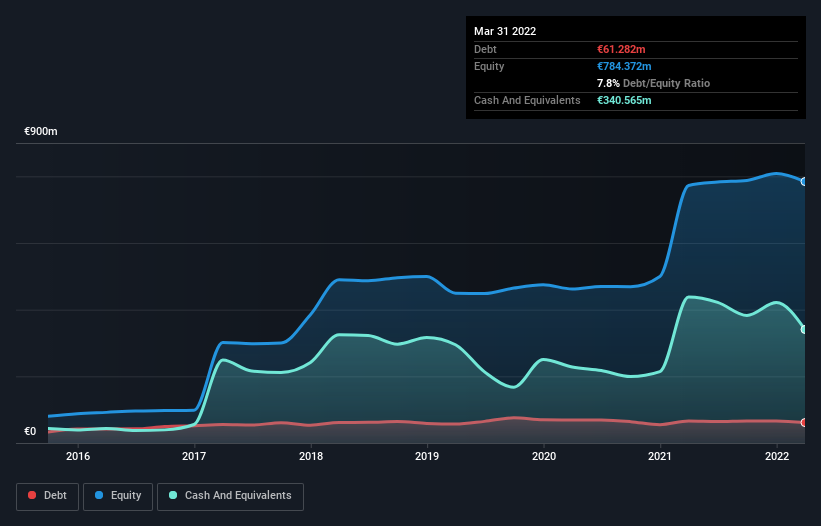Click the 2019 axis label
This screenshot has height=526, width=821.
click(x=427, y=456)
